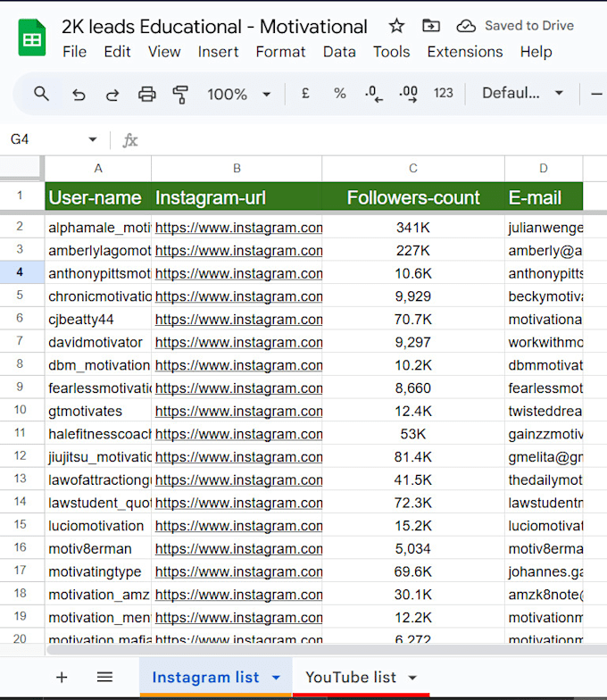607x700 pixels.
Task: Open the Google Sheets home icon
Action: point(32,37)
